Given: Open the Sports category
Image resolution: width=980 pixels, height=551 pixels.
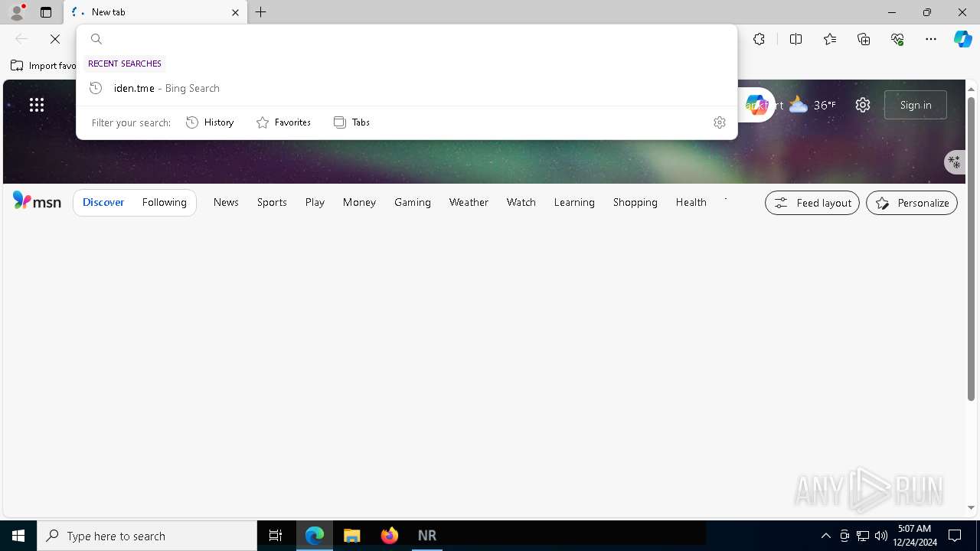Looking at the screenshot, I should 272,202.
